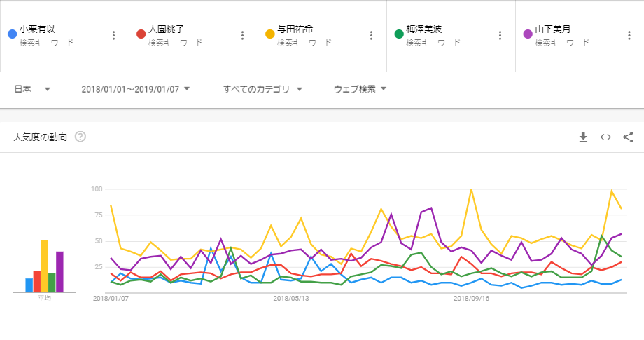The width and height of the screenshot is (644, 340).
Task: Share the interest over time chart
Action: (x=628, y=137)
